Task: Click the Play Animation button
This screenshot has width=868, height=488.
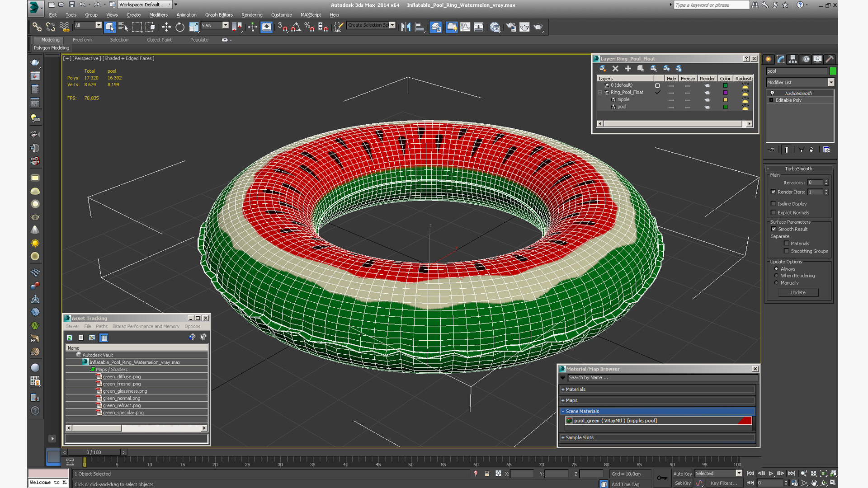Action: 771,473
